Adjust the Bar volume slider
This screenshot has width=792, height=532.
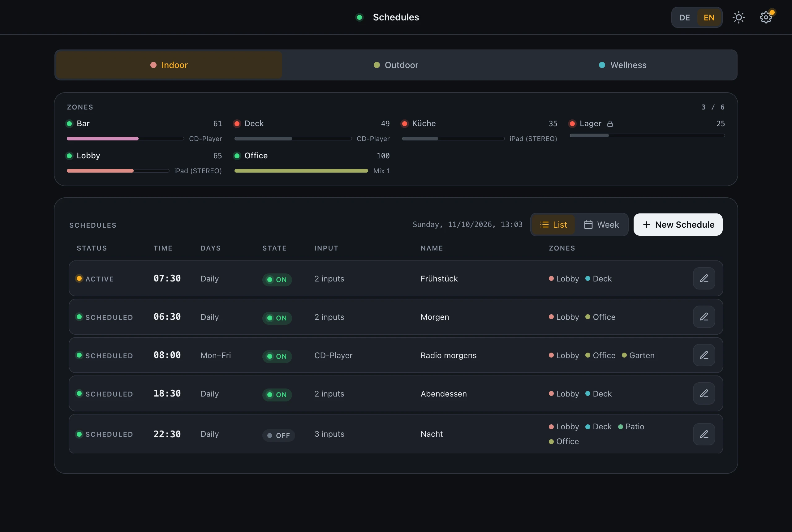pos(125,139)
